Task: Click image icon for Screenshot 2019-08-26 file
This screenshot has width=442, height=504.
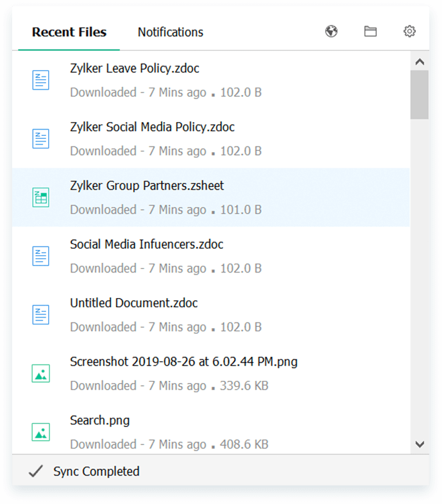Action: pyautogui.click(x=41, y=373)
